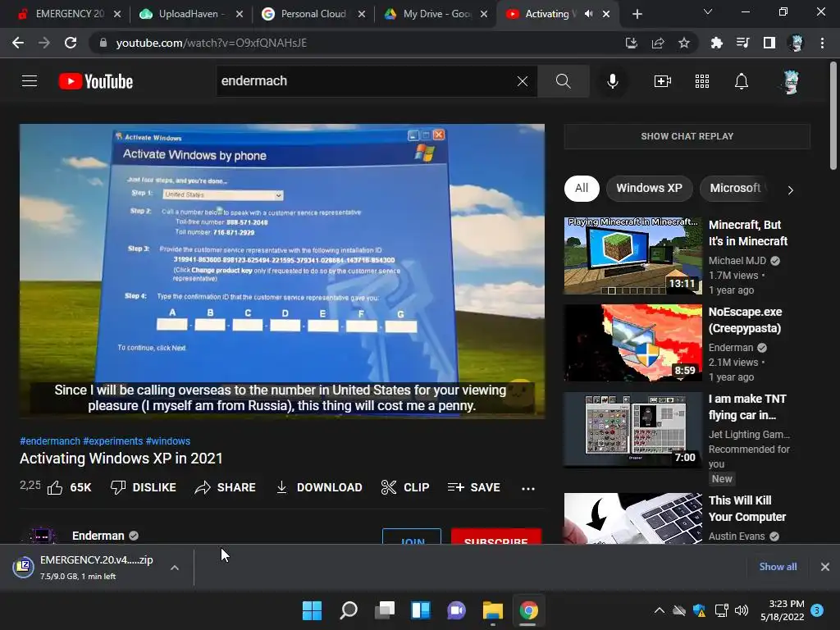This screenshot has height=630, width=840.
Task: Bookmark this page with star icon
Action: 684,43
